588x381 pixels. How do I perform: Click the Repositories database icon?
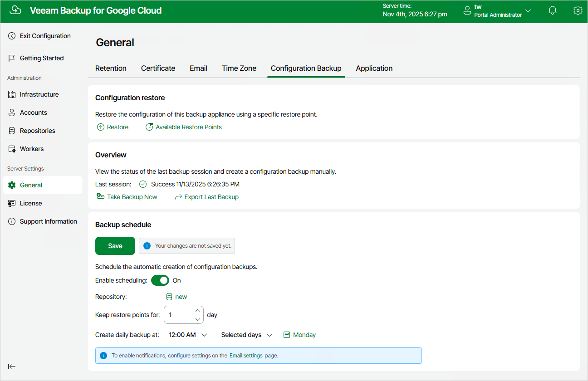tap(12, 131)
